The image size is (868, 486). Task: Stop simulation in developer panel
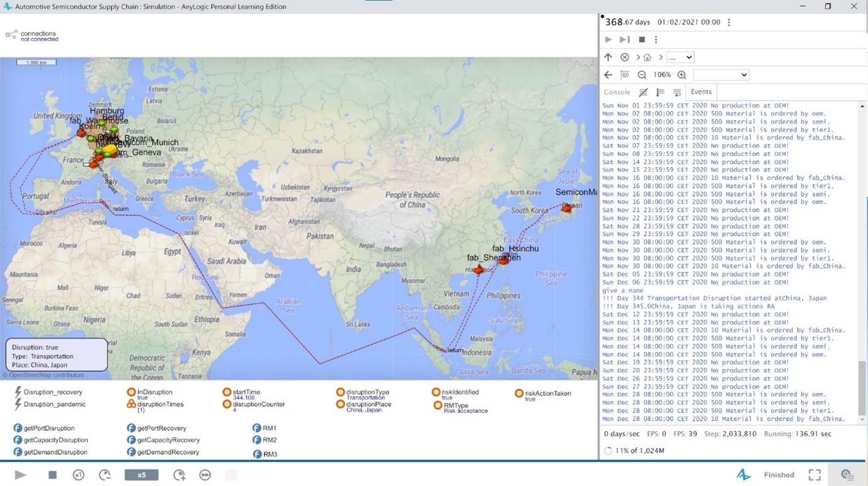(642, 39)
